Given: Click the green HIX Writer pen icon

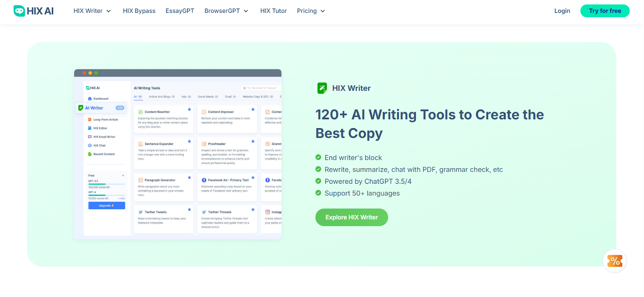Looking at the screenshot, I should tap(322, 88).
